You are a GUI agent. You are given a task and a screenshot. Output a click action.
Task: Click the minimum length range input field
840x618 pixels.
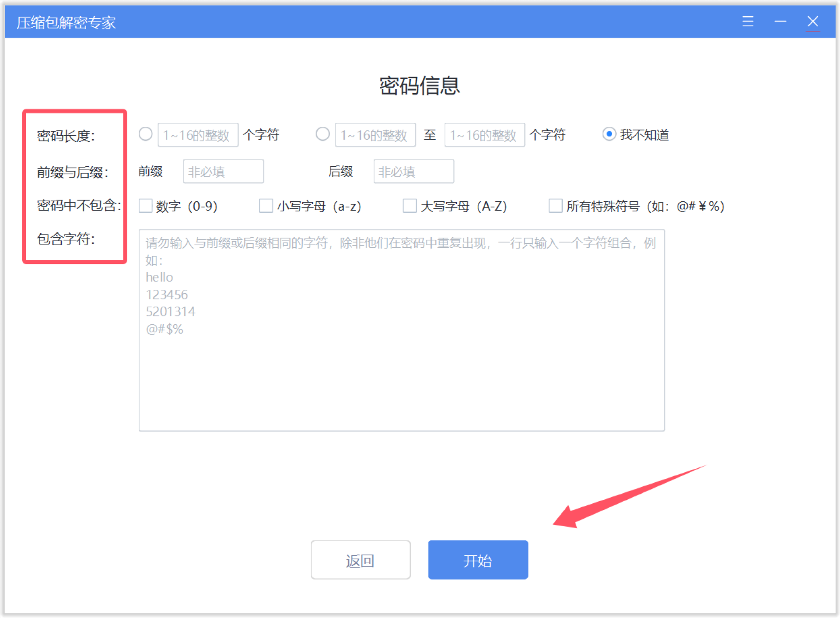tap(375, 135)
